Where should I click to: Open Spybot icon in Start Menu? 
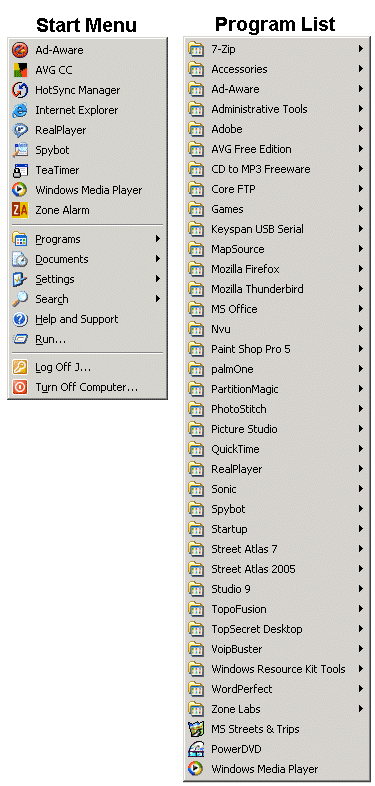[x=20, y=150]
